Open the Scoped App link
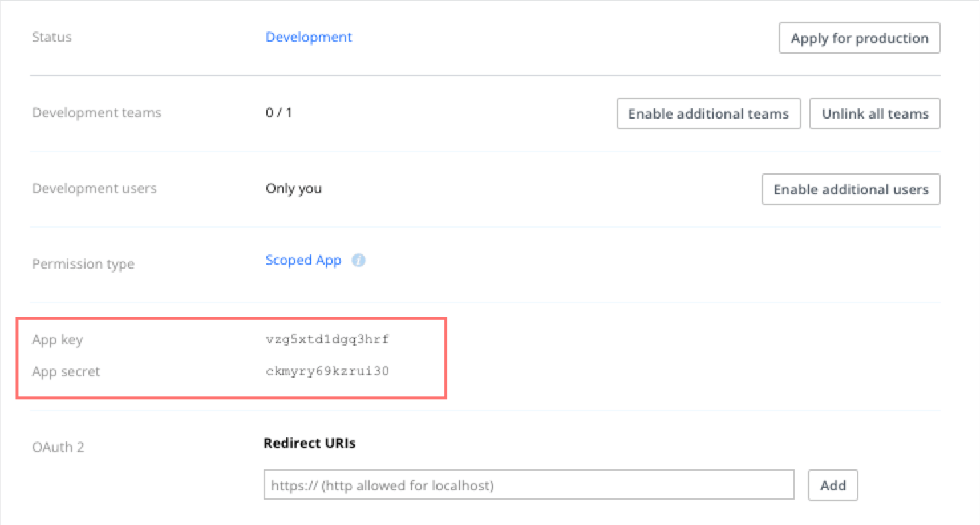980x525 pixels. pos(303,260)
